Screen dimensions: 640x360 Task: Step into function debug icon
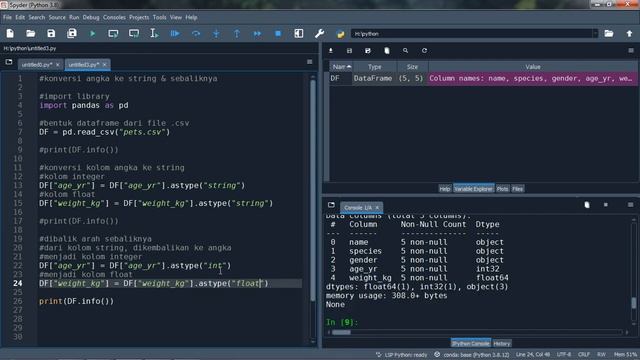click(x=216, y=33)
